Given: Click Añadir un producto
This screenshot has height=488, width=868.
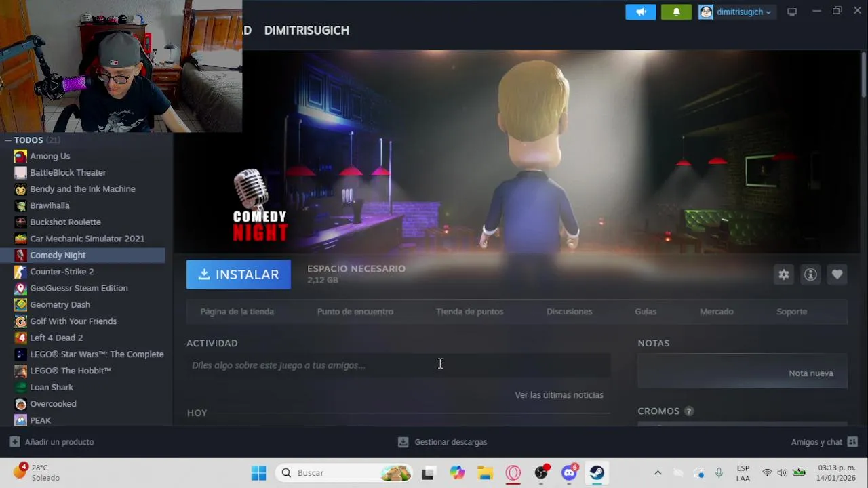Looking at the screenshot, I should coord(52,442).
